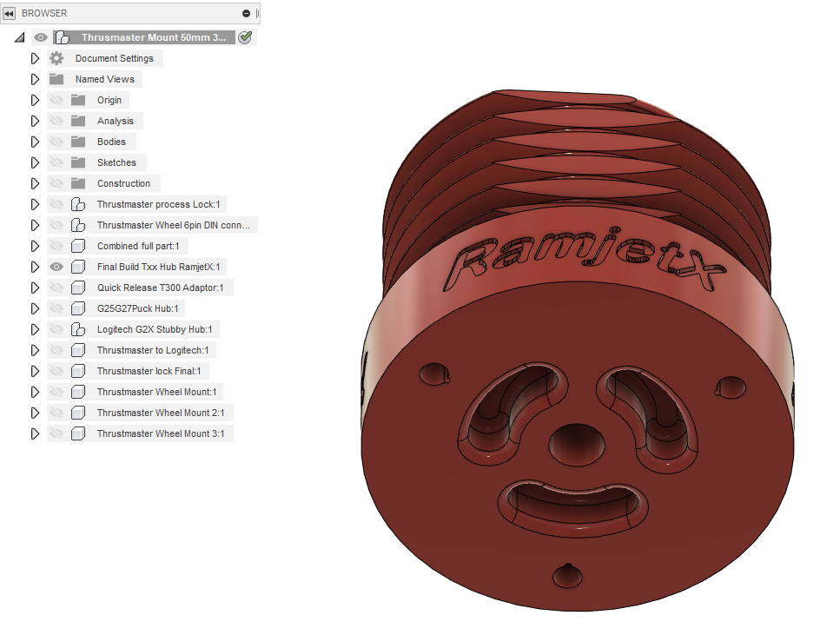This screenshot has width=840, height=635.
Task: Click the Origin folder icon
Action: pos(76,100)
